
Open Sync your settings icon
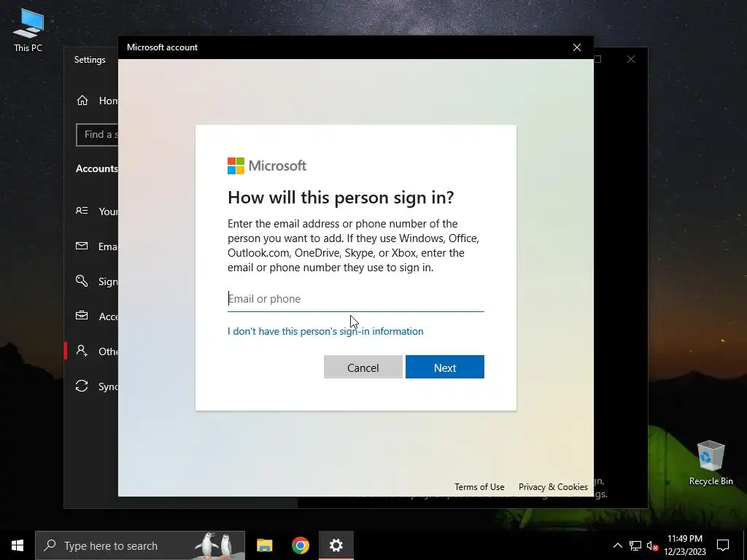coord(82,386)
